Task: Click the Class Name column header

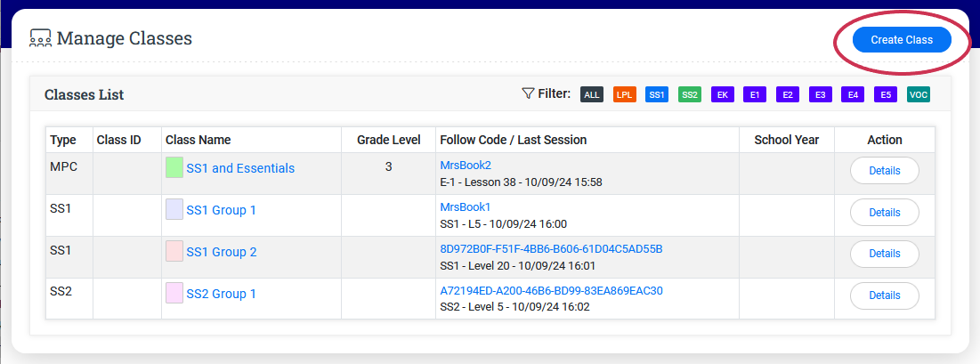Action: (x=198, y=140)
